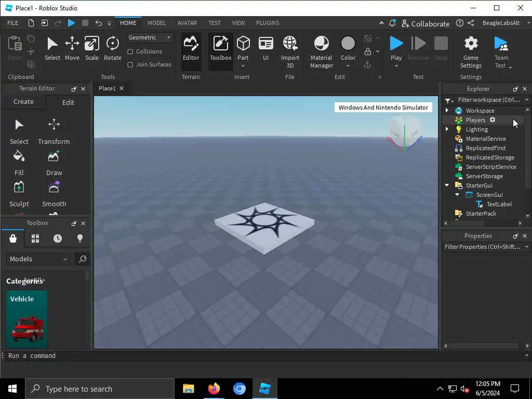Open Toolbox Inventory grid tab
The width and height of the screenshot is (532, 399).
[x=35, y=238]
